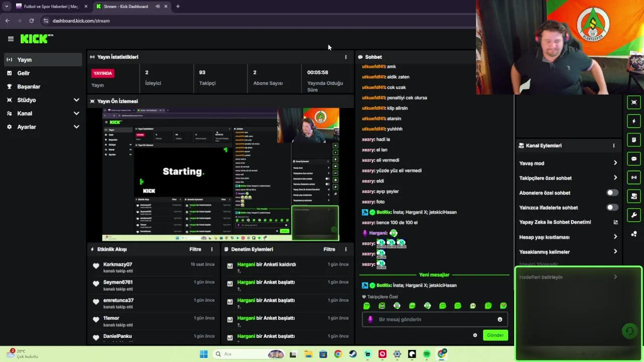Toggle Yalnızca ifadelerle sohbet switch
This screenshot has height=362, width=644.
click(612, 207)
